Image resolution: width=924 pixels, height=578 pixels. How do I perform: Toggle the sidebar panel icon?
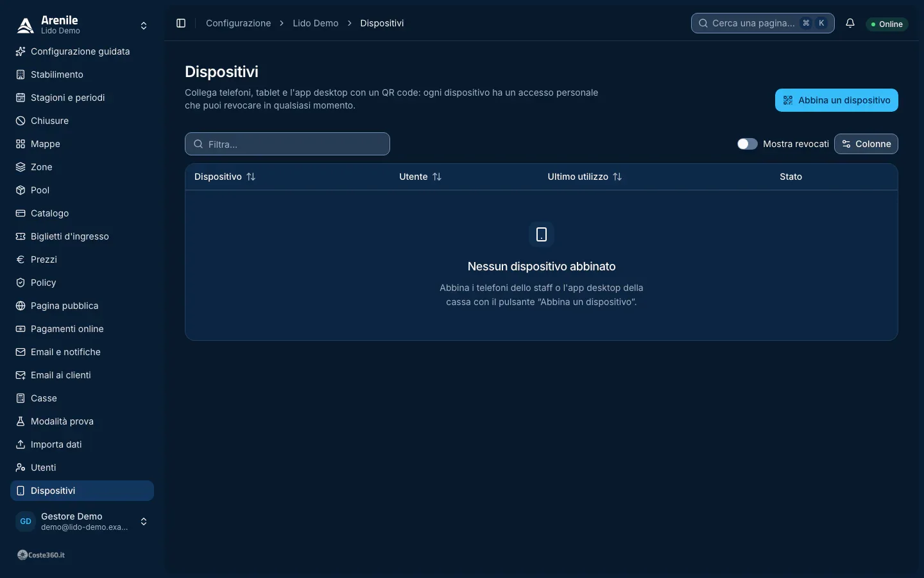coord(181,23)
